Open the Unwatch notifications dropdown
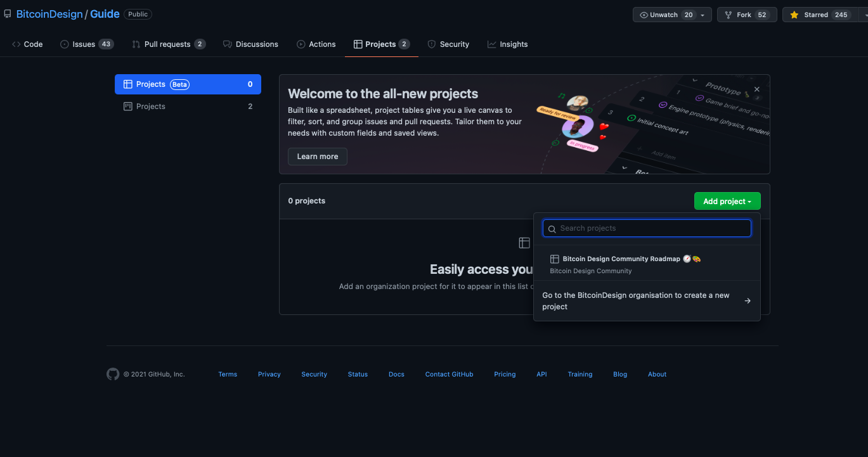Image resolution: width=868 pixels, height=457 pixels. [672, 15]
